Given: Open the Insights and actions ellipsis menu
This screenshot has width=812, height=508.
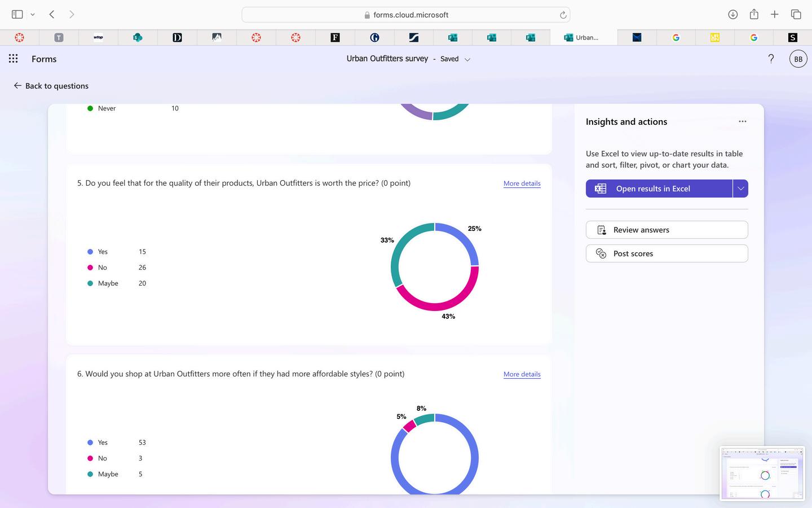Looking at the screenshot, I should point(743,121).
